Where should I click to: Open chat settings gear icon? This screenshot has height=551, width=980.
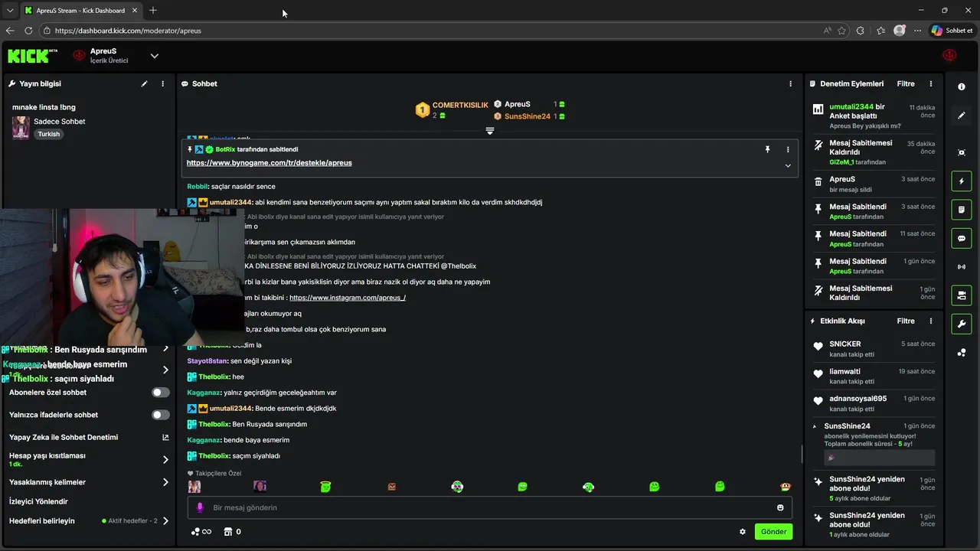tap(743, 532)
